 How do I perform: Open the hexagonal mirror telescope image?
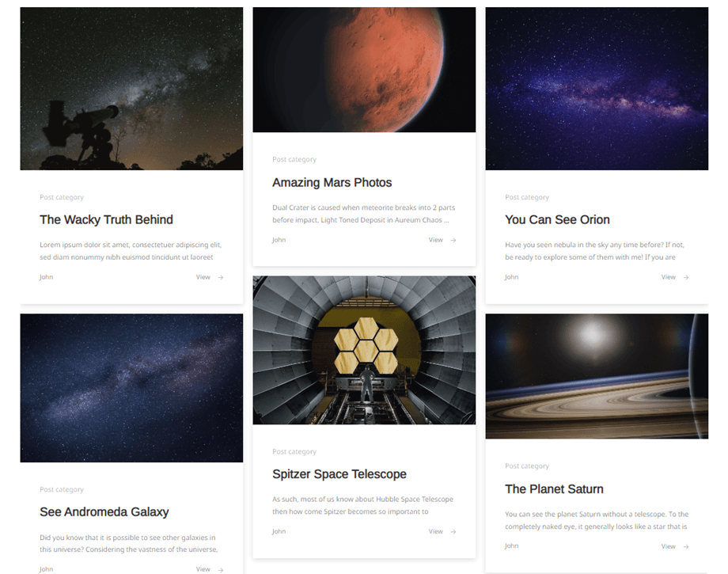click(364, 350)
